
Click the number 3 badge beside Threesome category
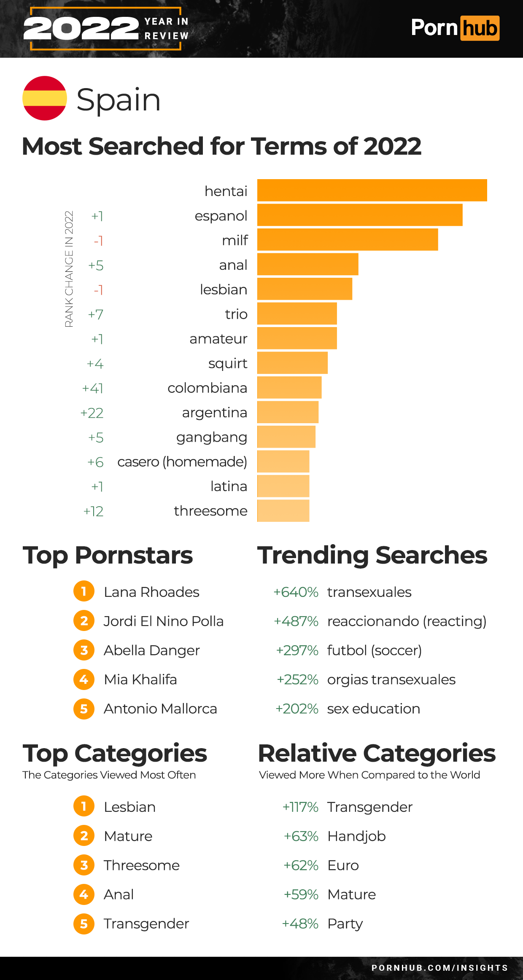[x=84, y=865]
